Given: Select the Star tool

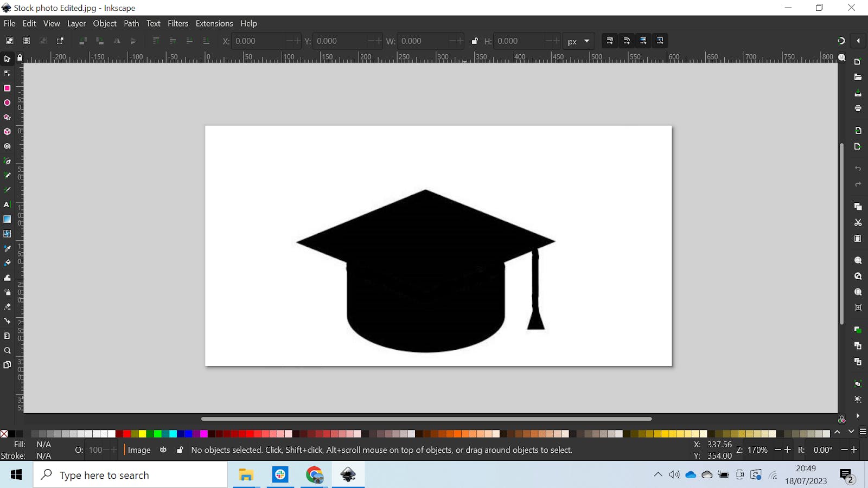Looking at the screenshot, I should click(7, 117).
